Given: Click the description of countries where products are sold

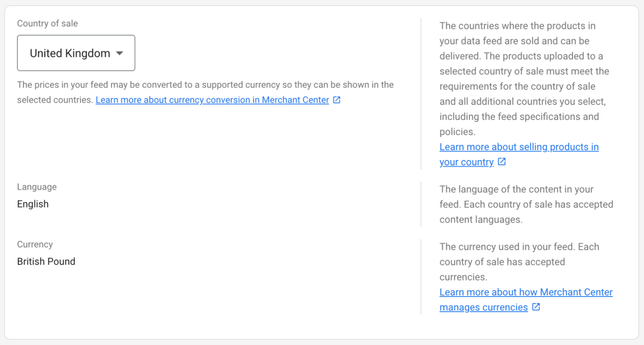Looking at the screenshot, I should coord(524,79).
